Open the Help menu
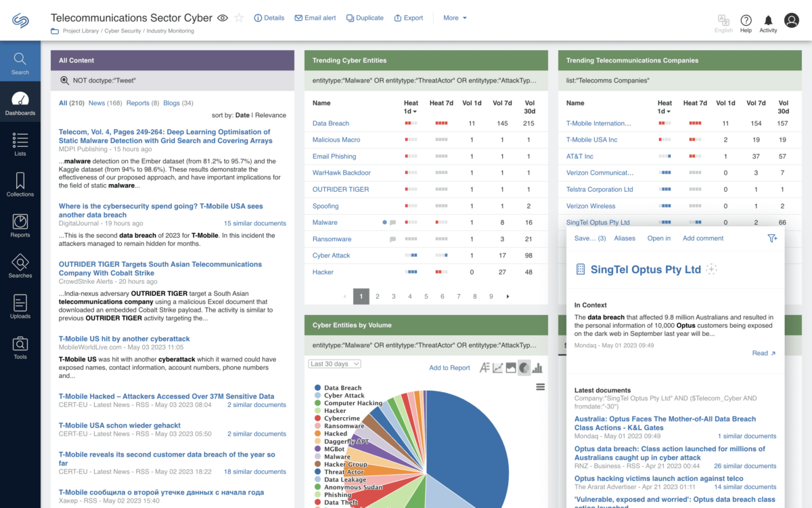Image resolution: width=812 pixels, height=508 pixels. [746, 23]
